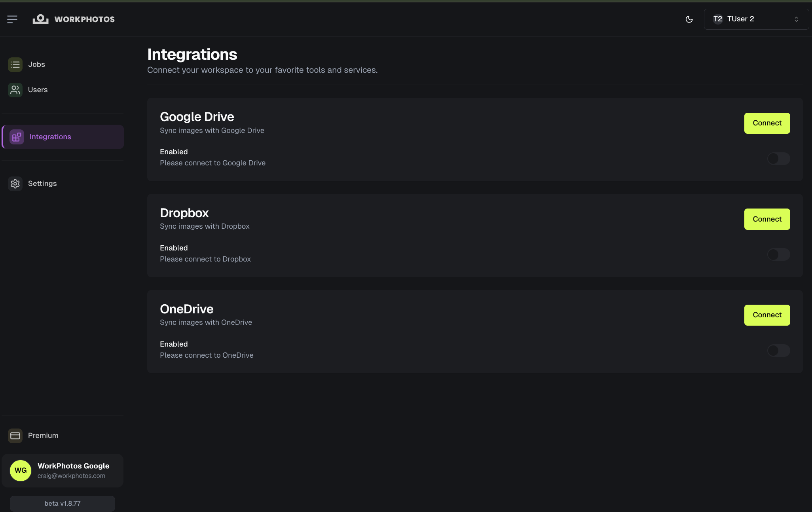Click the WG avatar circle

pos(21,470)
